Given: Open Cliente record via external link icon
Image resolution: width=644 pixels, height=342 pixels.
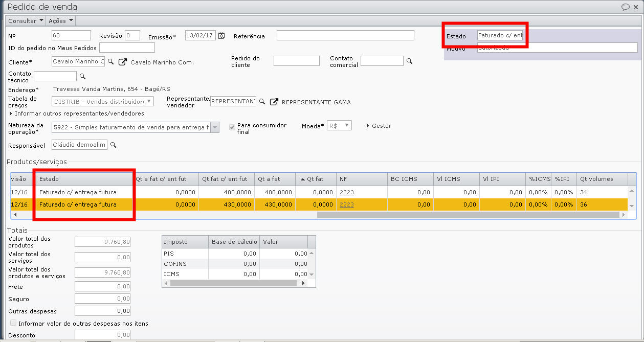Looking at the screenshot, I should point(123,62).
